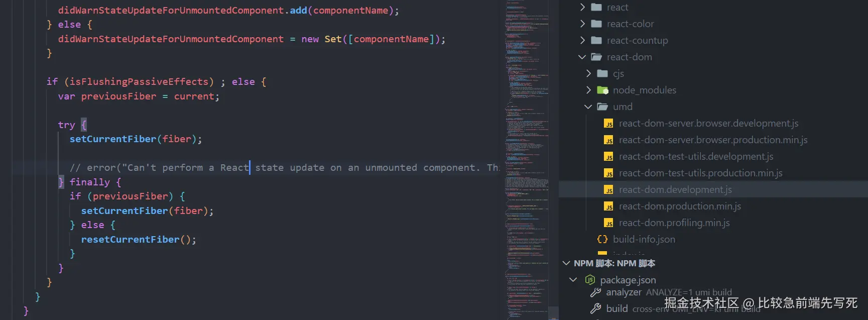The height and width of the screenshot is (320, 868).
Task: Collapse package.json scripts chevron
Action: 573,279
